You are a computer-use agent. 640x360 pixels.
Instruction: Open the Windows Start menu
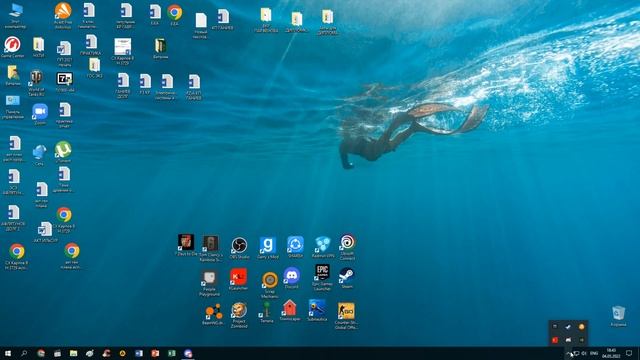click(x=8, y=353)
